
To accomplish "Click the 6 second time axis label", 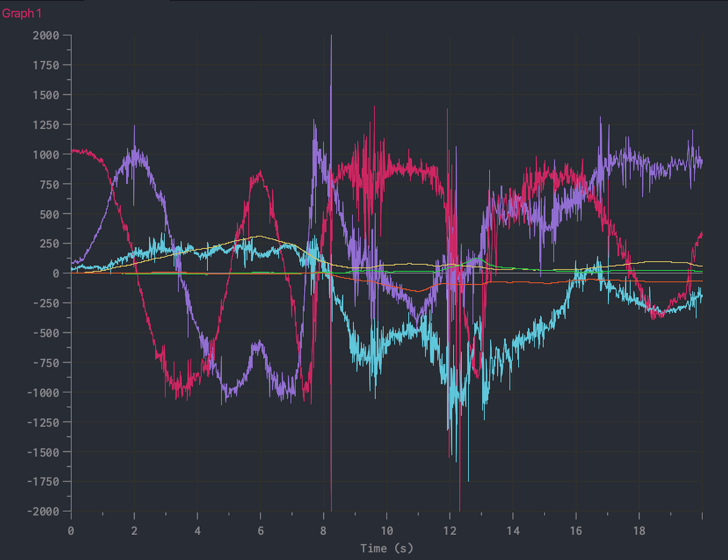I will [x=260, y=531].
